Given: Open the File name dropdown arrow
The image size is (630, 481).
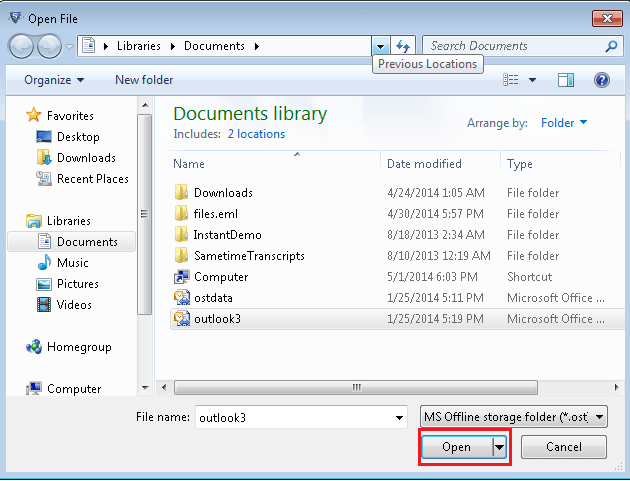Looking at the screenshot, I should (399, 418).
